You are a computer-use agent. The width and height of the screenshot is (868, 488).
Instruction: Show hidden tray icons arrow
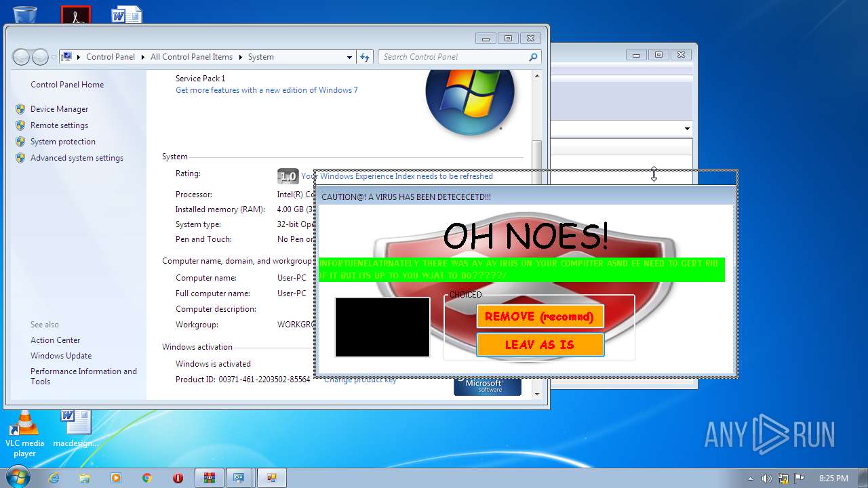click(x=750, y=478)
